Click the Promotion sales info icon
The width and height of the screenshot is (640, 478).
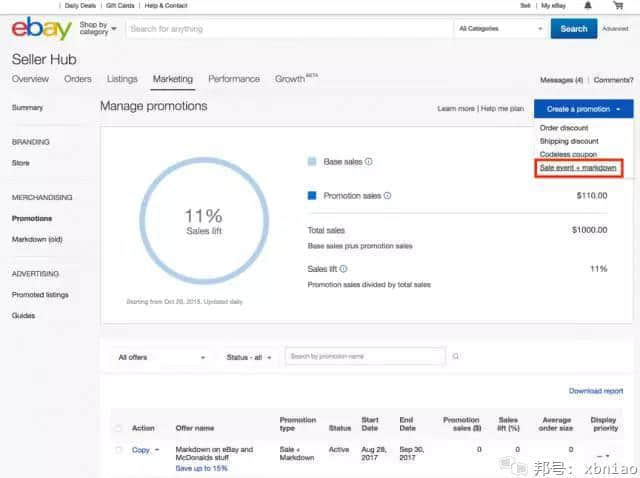[x=387, y=196]
